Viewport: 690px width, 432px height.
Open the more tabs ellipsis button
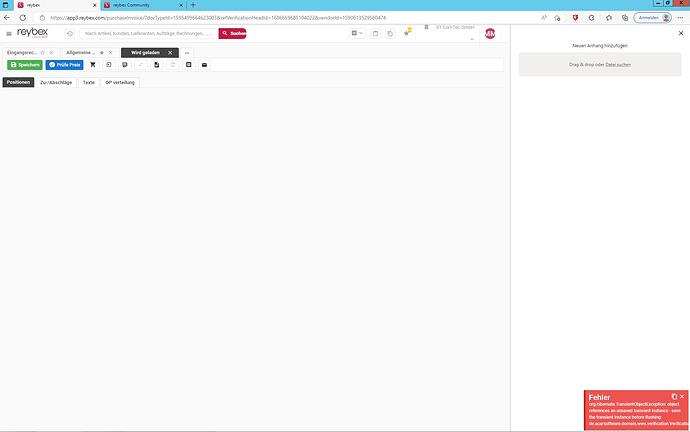(x=187, y=53)
